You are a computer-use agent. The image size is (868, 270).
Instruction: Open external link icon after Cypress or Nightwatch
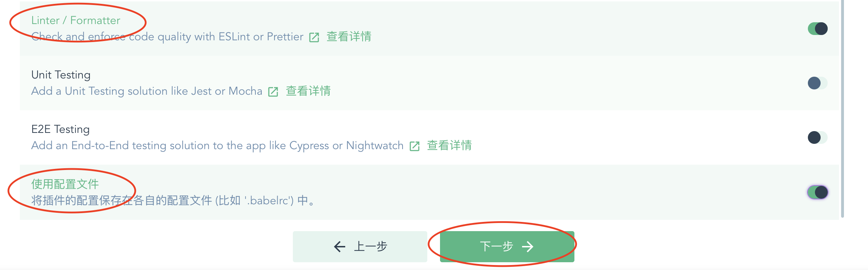(414, 146)
